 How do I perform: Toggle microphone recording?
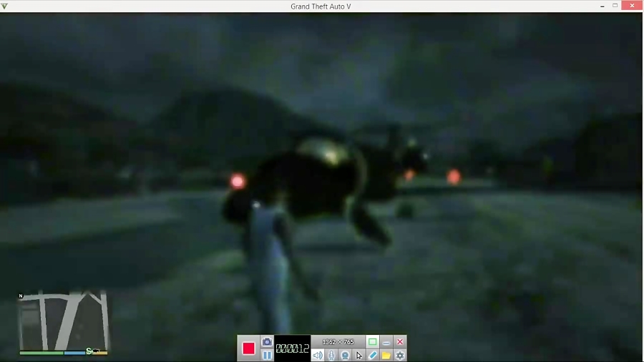pyautogui.click(x=331, y=356)
